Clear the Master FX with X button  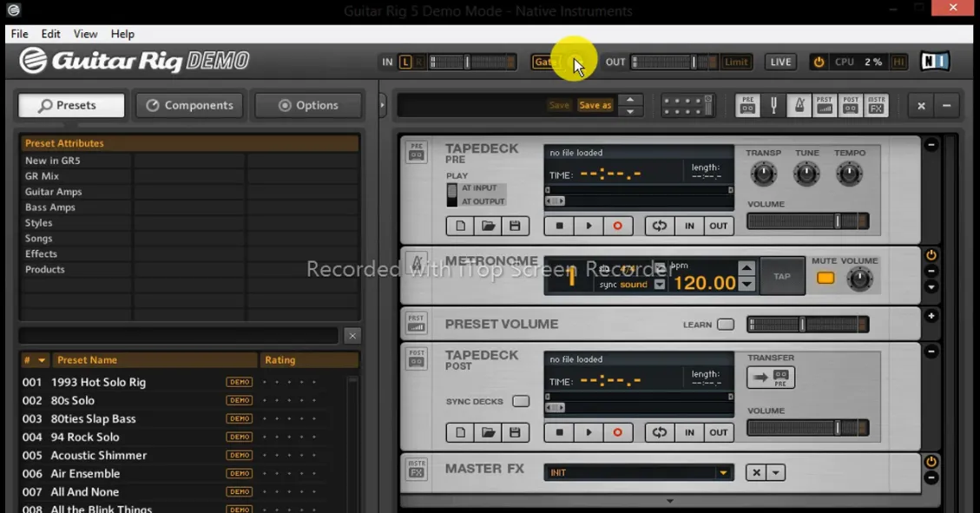point(756,472)
